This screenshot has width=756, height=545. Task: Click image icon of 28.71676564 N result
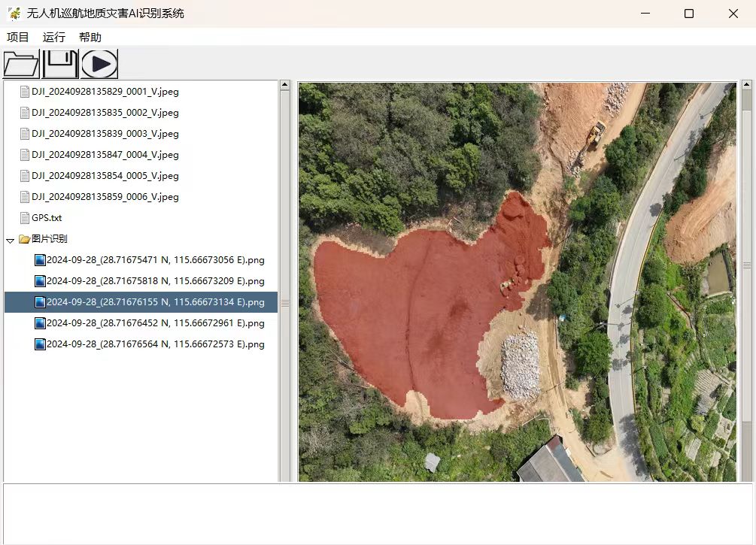40,344
